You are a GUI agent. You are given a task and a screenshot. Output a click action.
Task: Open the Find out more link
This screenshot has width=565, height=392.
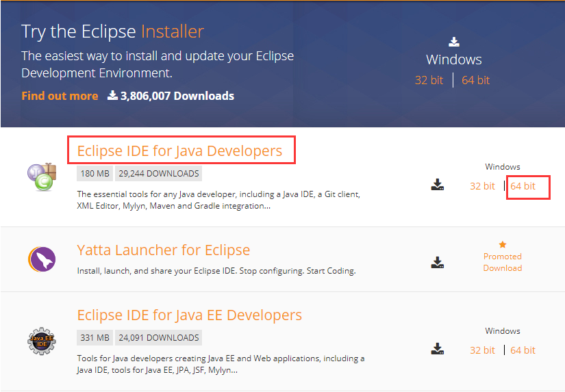(60, 96)
